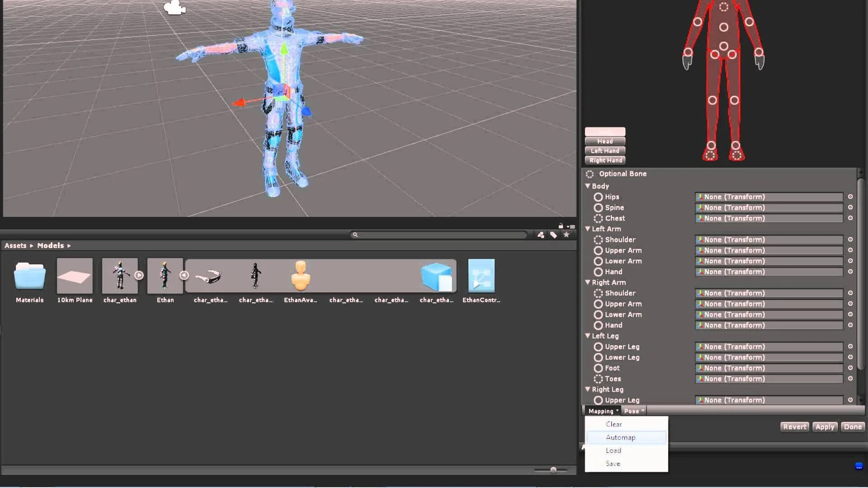Select Clear in the Mapping menu

[614, 424]
